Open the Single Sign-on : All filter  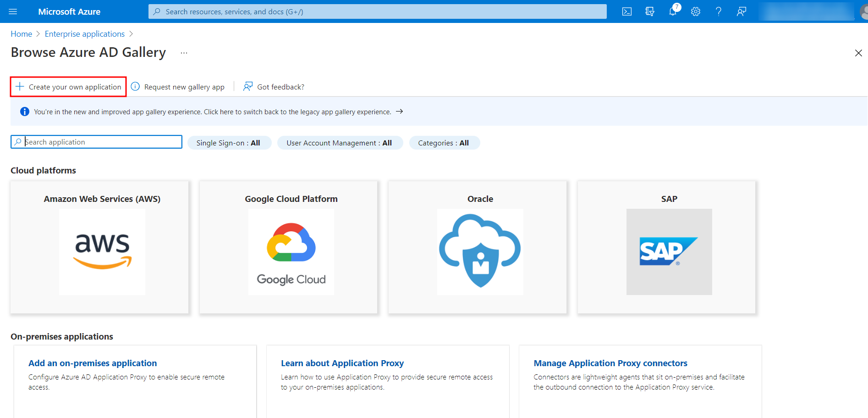pos(229,143)
